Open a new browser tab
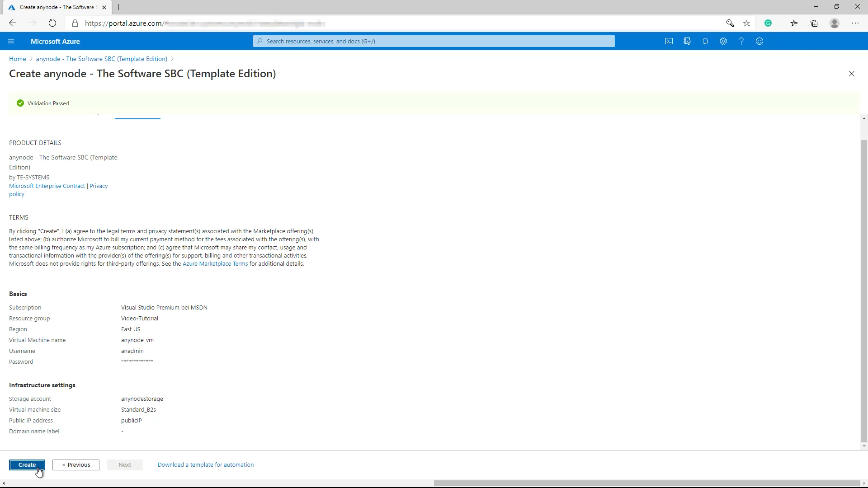The height and width of the screenshot is (488, 868). 119,7
